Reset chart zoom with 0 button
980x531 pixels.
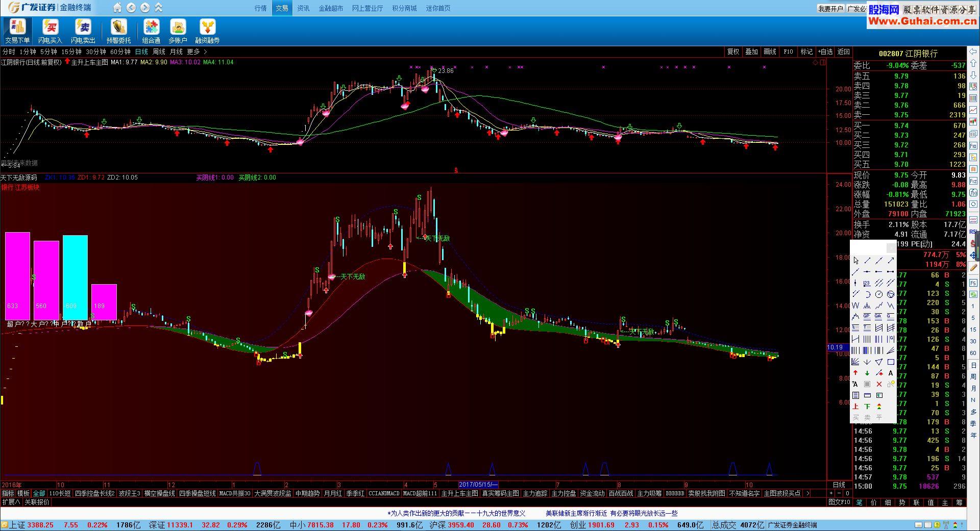[x=847, y=493]
